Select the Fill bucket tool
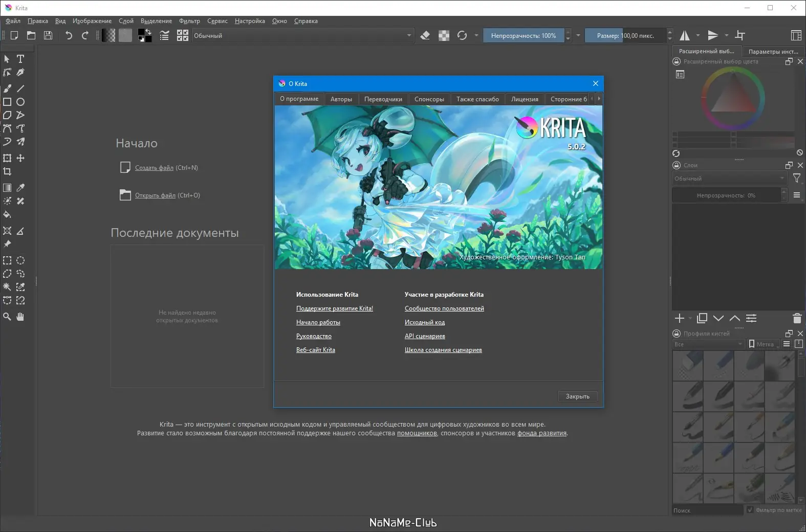The width and height of the screenshot is (806, 532). 7,214
